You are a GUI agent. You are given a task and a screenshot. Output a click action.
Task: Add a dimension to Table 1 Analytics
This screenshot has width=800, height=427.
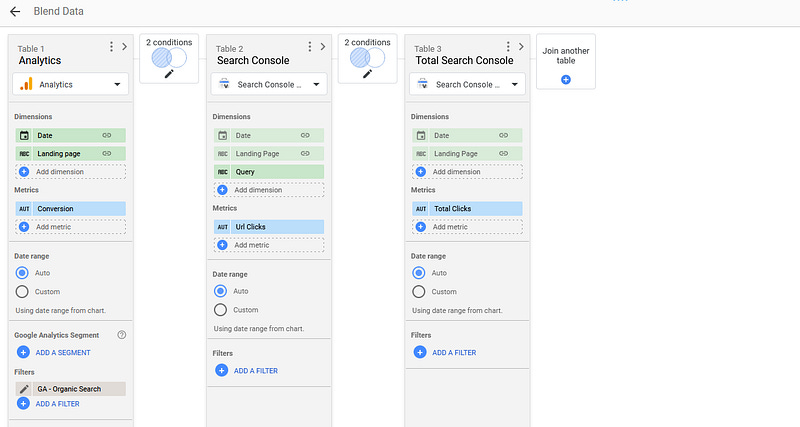[70, 172]
